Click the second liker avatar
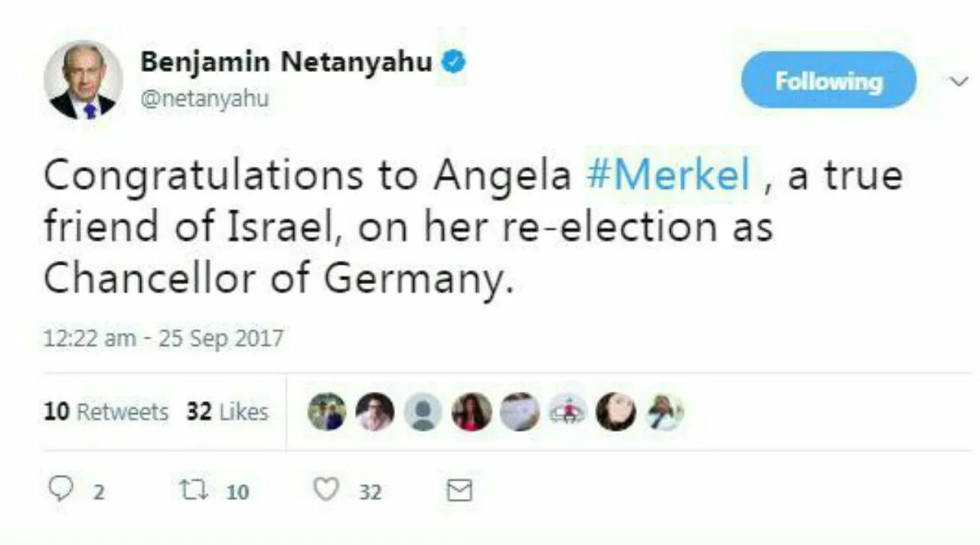This screenshot has height=545, width=980. pyautogui.click(x=375, y=412)
